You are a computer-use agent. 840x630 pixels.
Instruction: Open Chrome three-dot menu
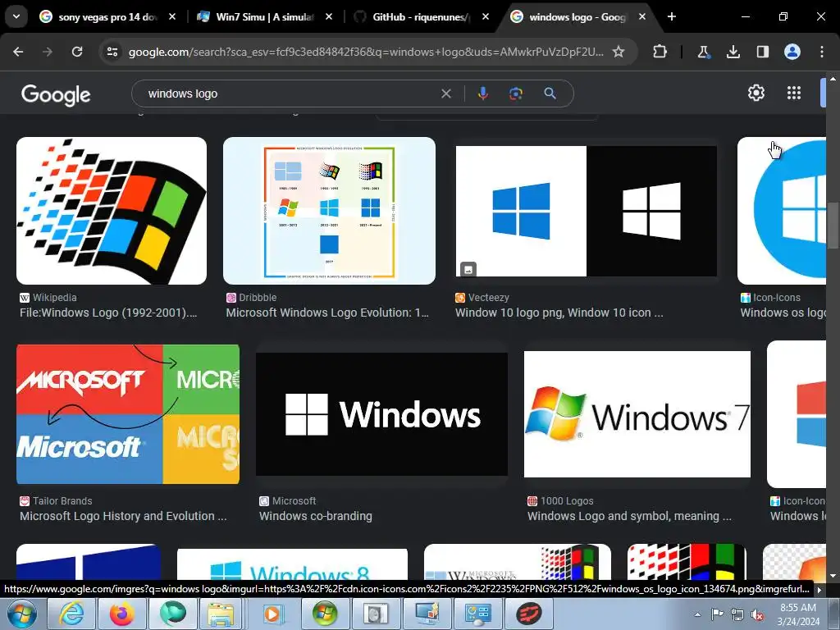pos(822,52)
